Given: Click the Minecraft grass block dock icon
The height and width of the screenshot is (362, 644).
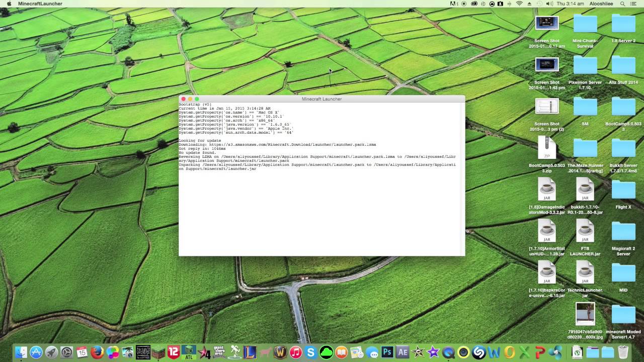Looking at the screenshot, I should pyautogui.click(x=158, y=352).
